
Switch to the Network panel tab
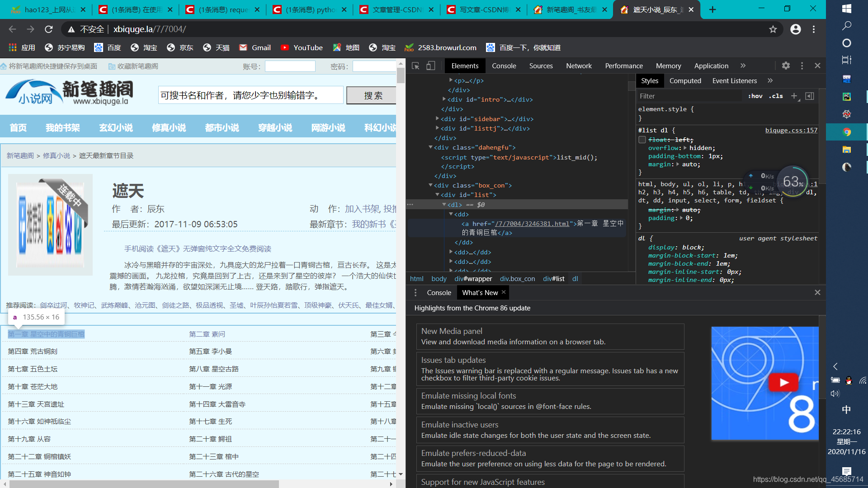point(579,66)
